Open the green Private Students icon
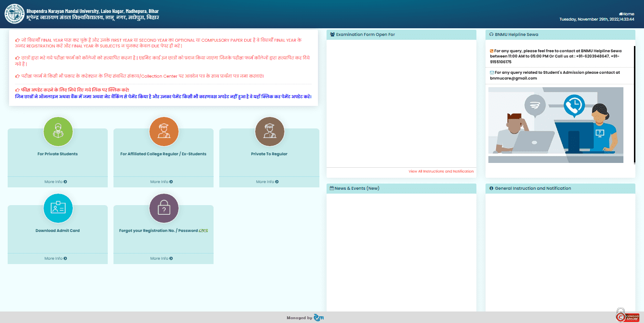Screen dimensions: 644x323 [58, 131]
